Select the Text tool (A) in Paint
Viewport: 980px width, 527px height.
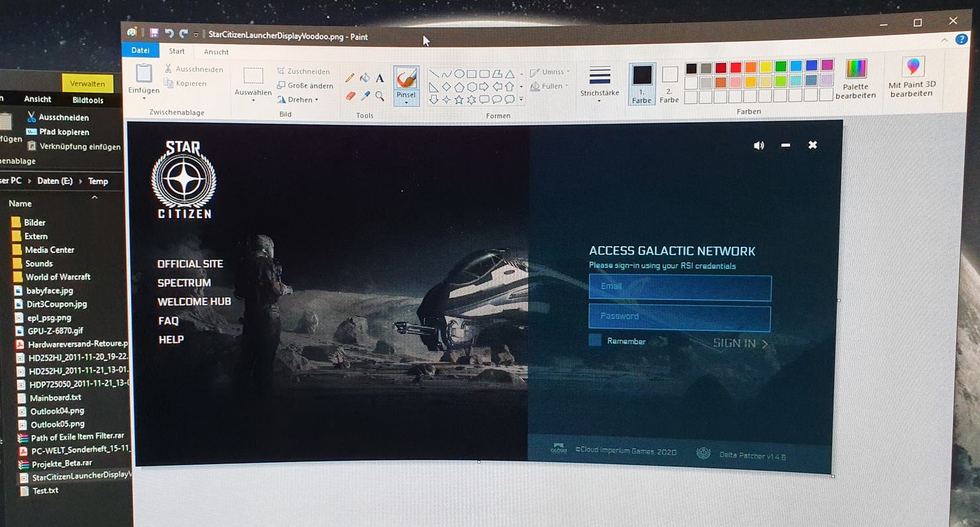380,78
